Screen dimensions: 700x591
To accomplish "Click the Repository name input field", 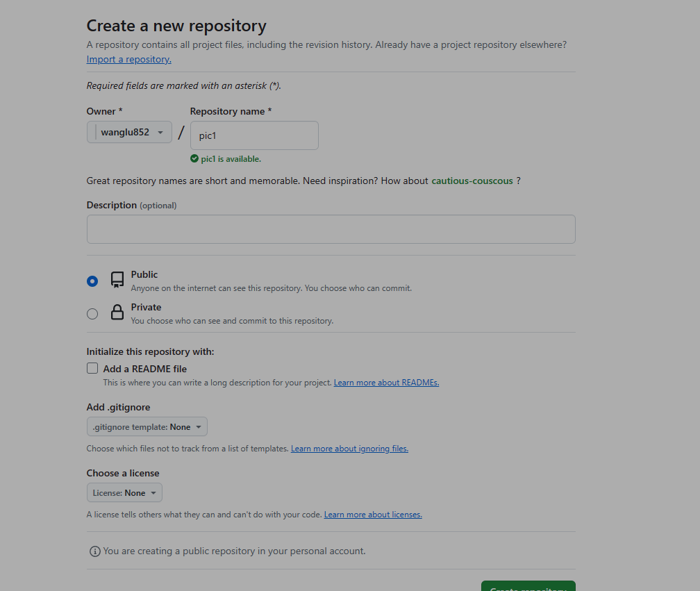I will (254, 135).
